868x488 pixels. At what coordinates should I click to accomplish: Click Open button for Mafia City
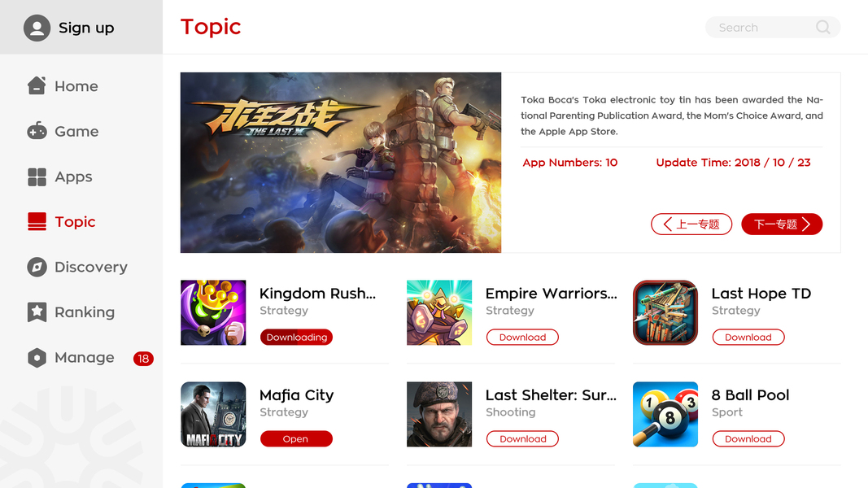(296, 438)
